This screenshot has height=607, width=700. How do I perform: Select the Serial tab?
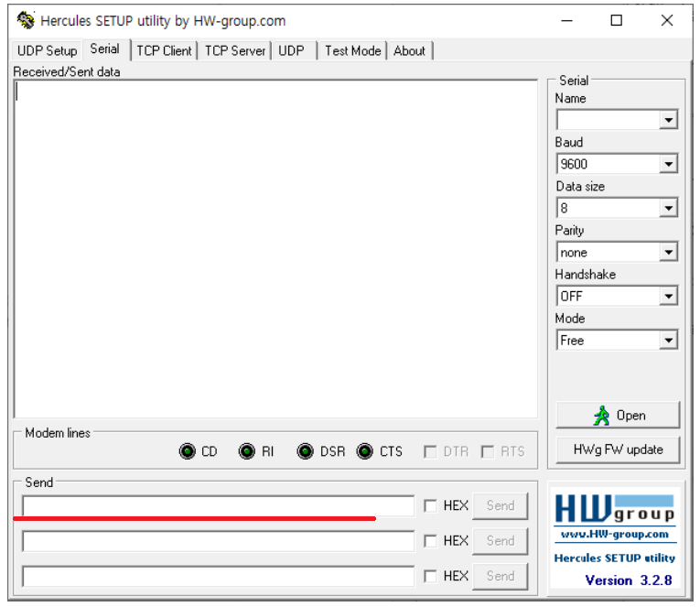[105, 49]
